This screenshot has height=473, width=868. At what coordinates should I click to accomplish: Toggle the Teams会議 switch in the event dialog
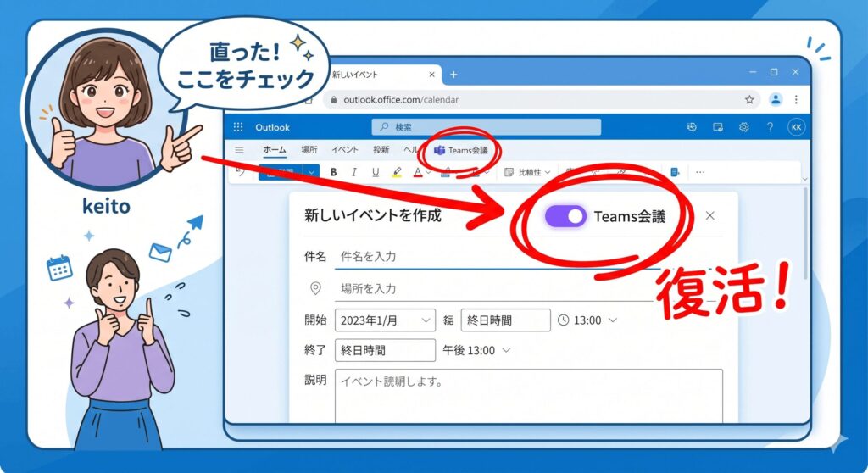[x=565, y=216]
